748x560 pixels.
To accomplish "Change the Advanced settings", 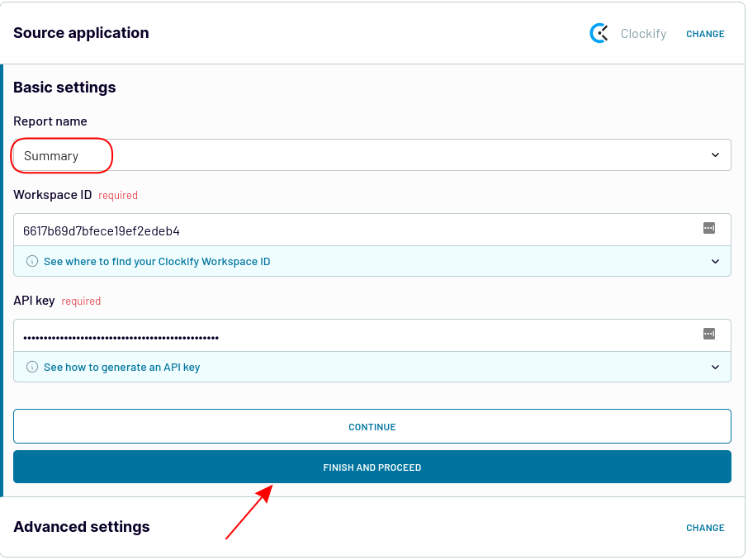I will tap(705, 528).
